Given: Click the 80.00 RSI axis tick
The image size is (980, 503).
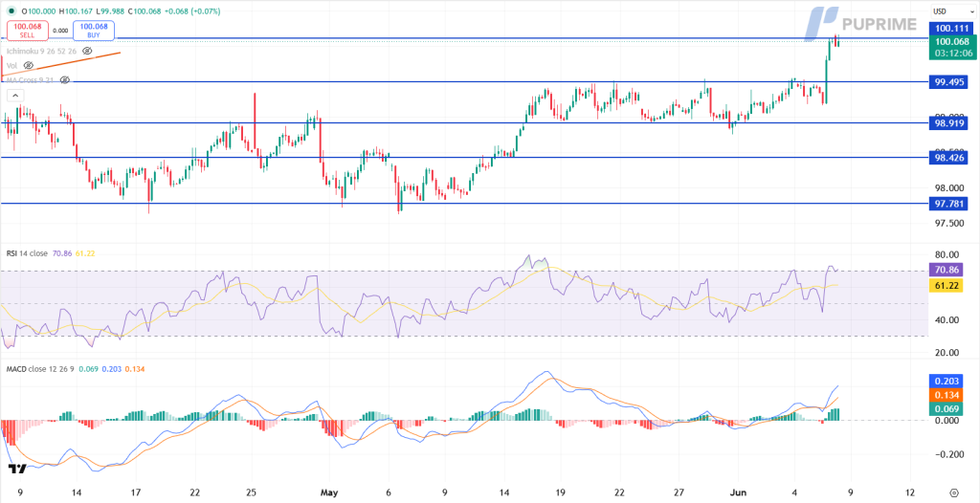Looking at the screenshot, I should (945, 255).
